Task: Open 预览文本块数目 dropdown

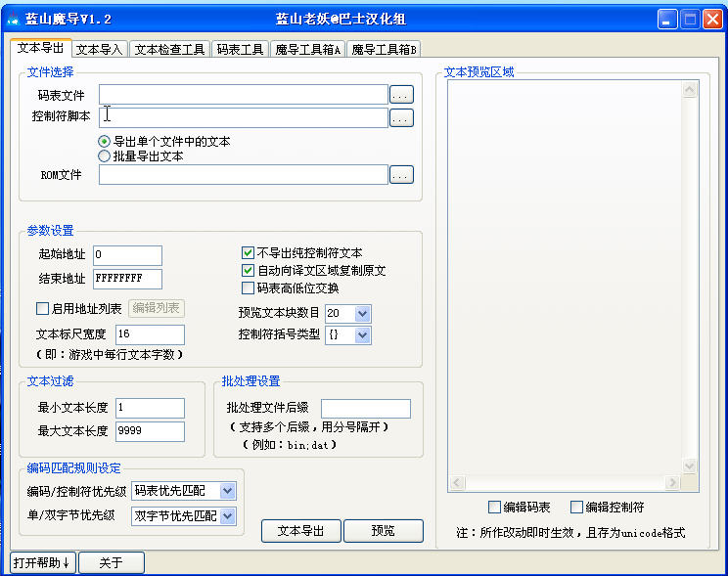Action: [x=362, y=314]
